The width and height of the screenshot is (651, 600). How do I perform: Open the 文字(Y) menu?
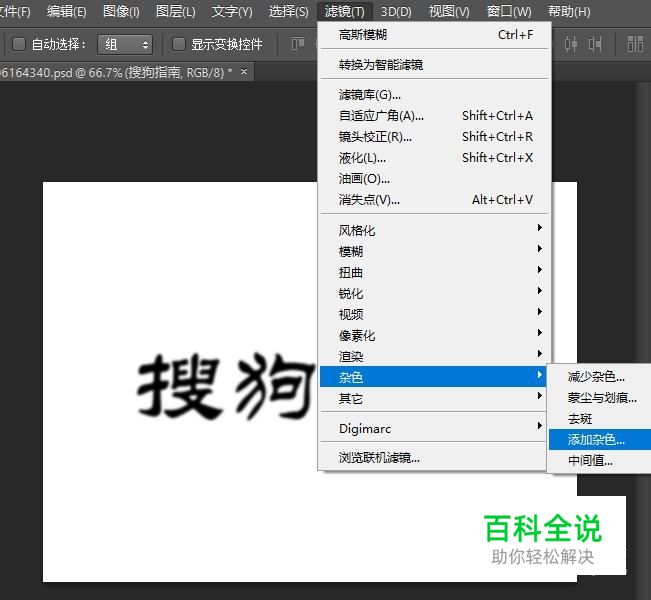232,11
